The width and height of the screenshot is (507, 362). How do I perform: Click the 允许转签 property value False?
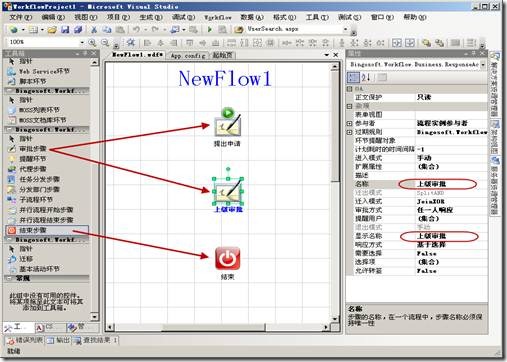(x=451, y=271)
